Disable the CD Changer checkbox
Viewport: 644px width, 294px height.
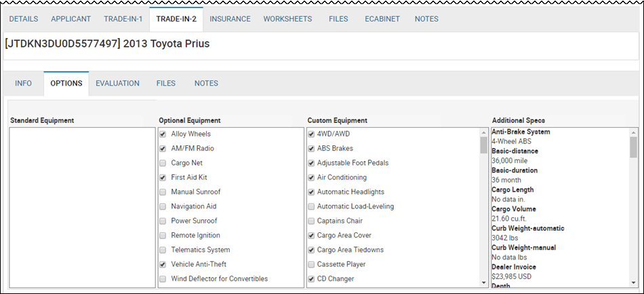(311, 279)
